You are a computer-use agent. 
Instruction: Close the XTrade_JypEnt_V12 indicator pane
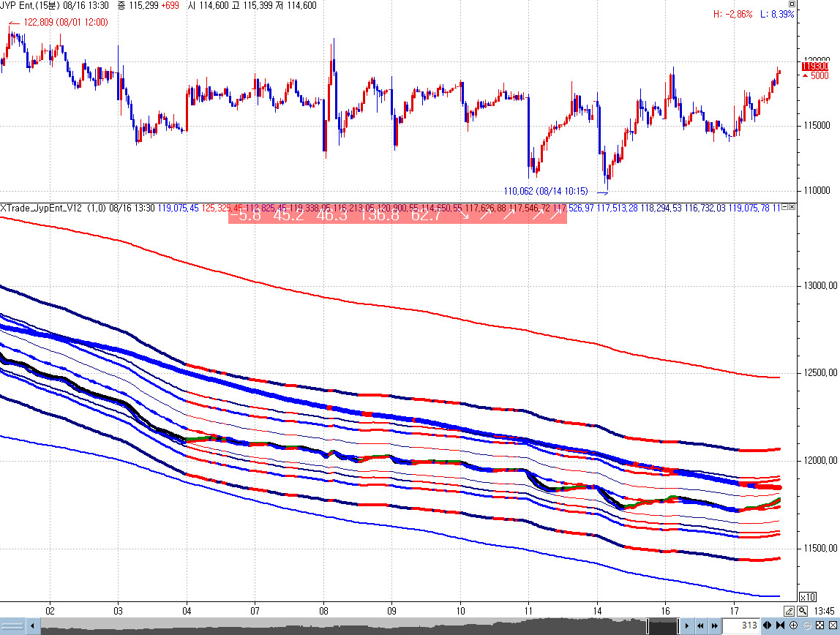coord(792,207)
